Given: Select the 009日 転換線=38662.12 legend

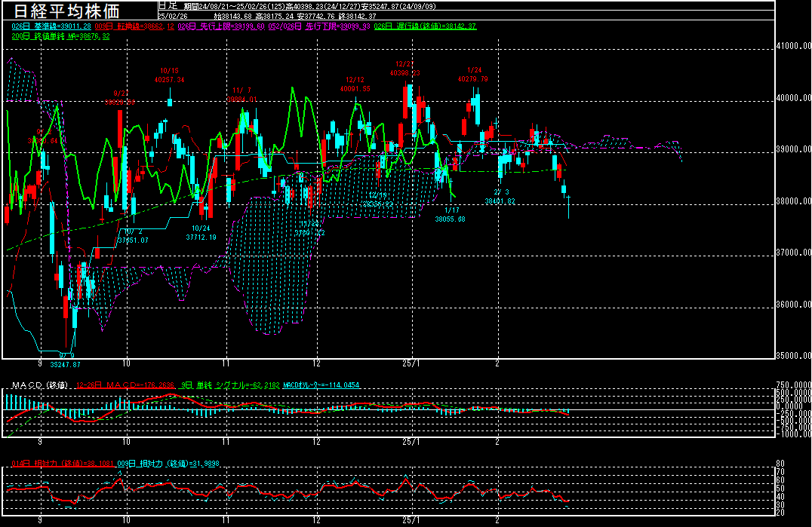Looking at the screenshot, I should point(134,26).
